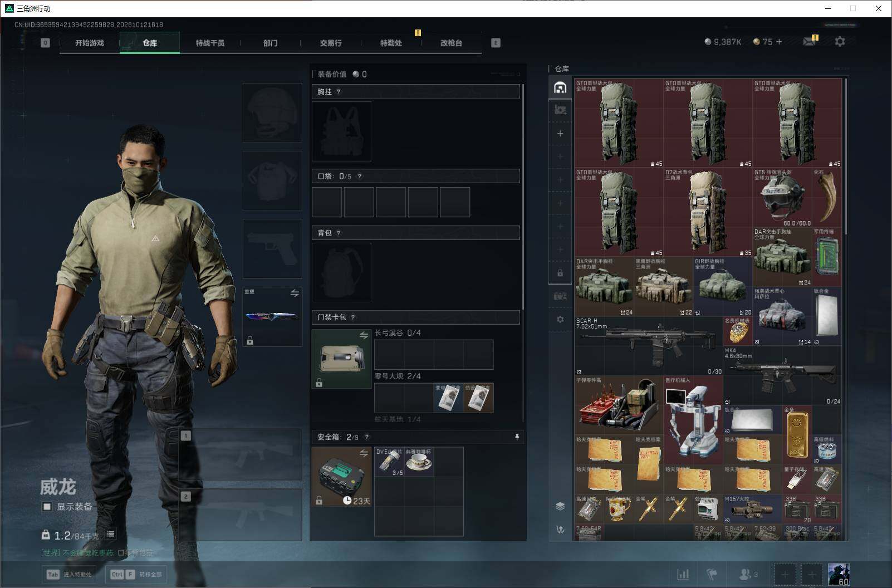Open the weight details list icon

click(110, 534)
